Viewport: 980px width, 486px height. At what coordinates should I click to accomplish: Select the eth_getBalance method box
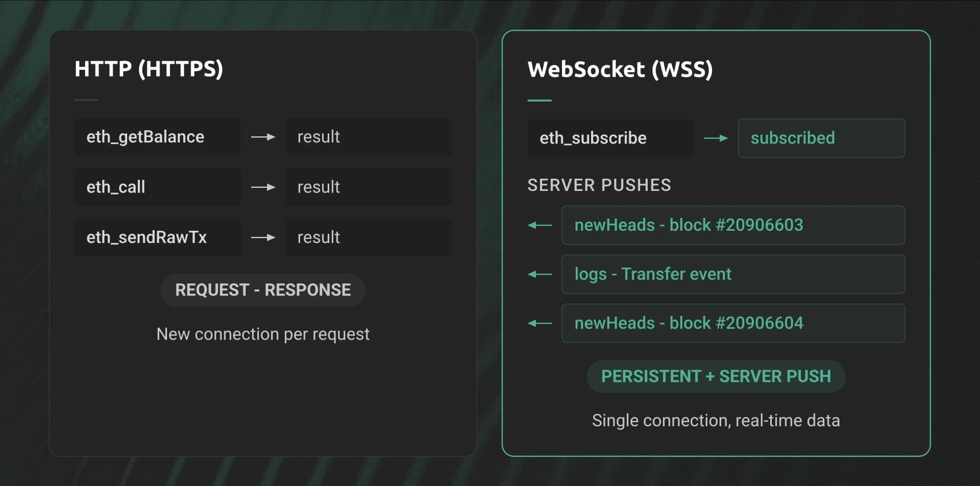click(x=157, y=137)
